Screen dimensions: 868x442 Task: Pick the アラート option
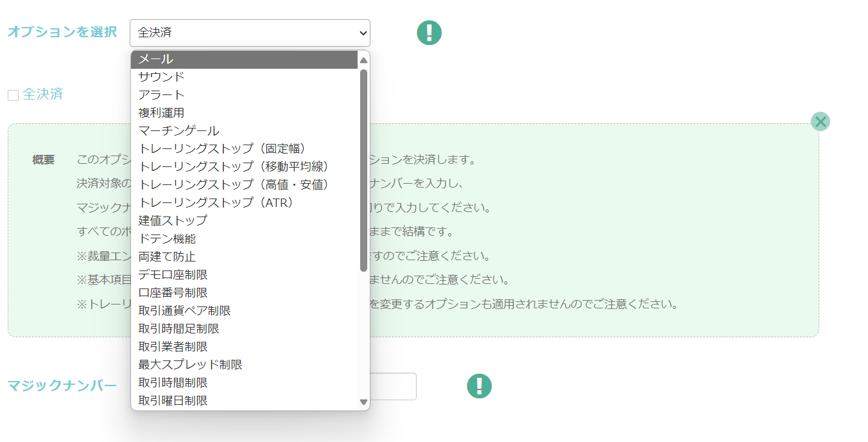[244, 95]
